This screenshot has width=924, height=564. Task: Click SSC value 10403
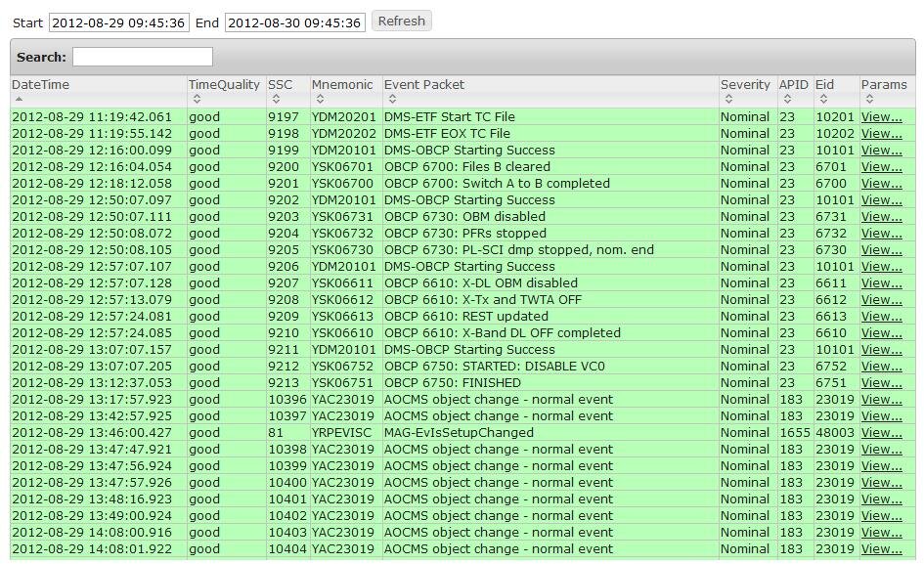click(287, 532)
